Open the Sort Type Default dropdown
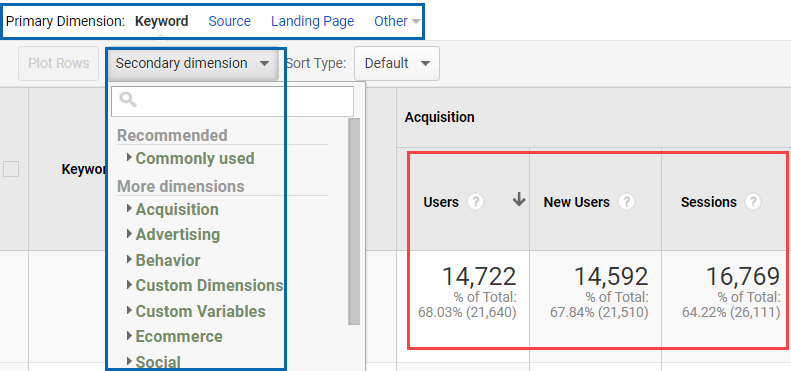This screenshot has width=791, height=371. pos(397,63)
